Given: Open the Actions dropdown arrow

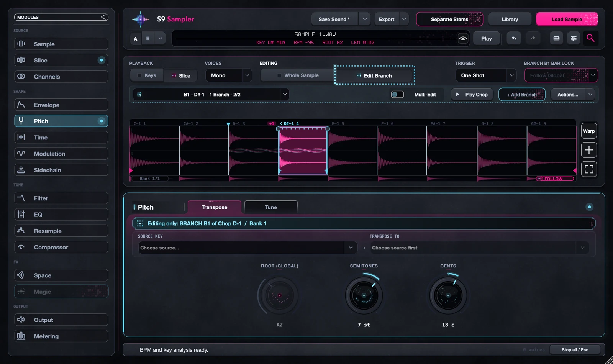Looking at the screenshot, I should click(x=590, y=94).
